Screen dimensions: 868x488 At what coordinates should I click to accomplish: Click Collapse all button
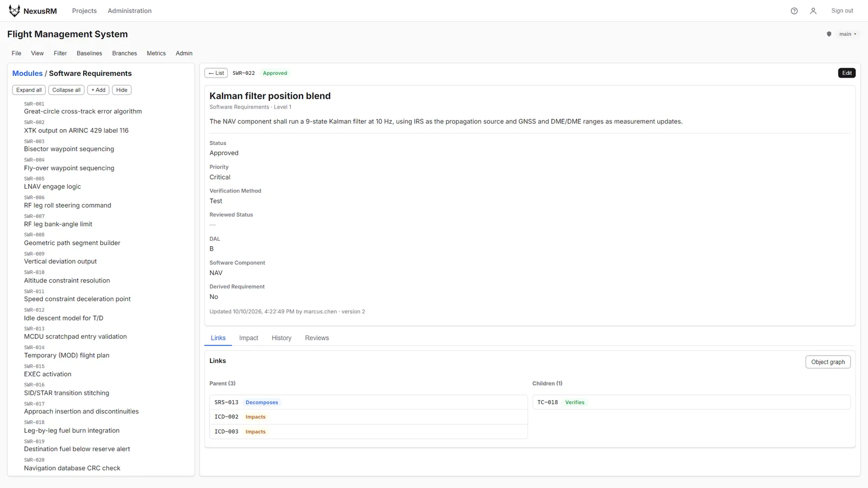[66, 90]
